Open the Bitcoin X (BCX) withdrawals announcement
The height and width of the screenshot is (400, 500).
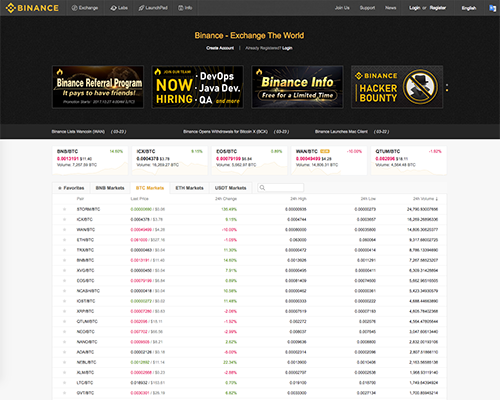[236, 132]
